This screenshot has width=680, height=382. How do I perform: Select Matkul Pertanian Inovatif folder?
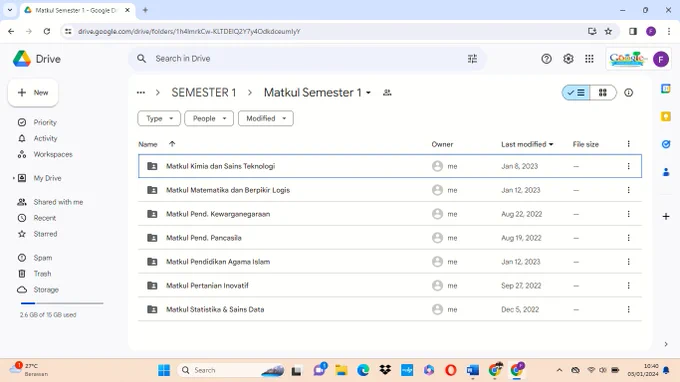tap(389, 285)
